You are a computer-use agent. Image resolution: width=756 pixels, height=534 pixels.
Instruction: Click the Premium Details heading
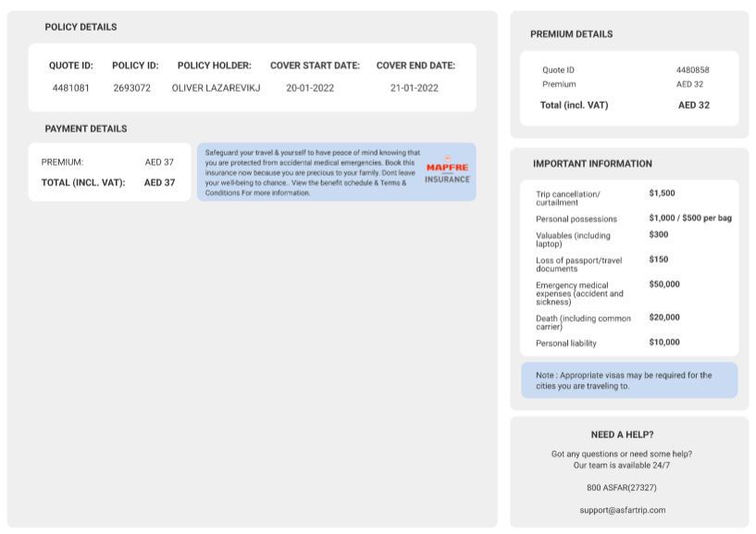[x=571, y=34]
